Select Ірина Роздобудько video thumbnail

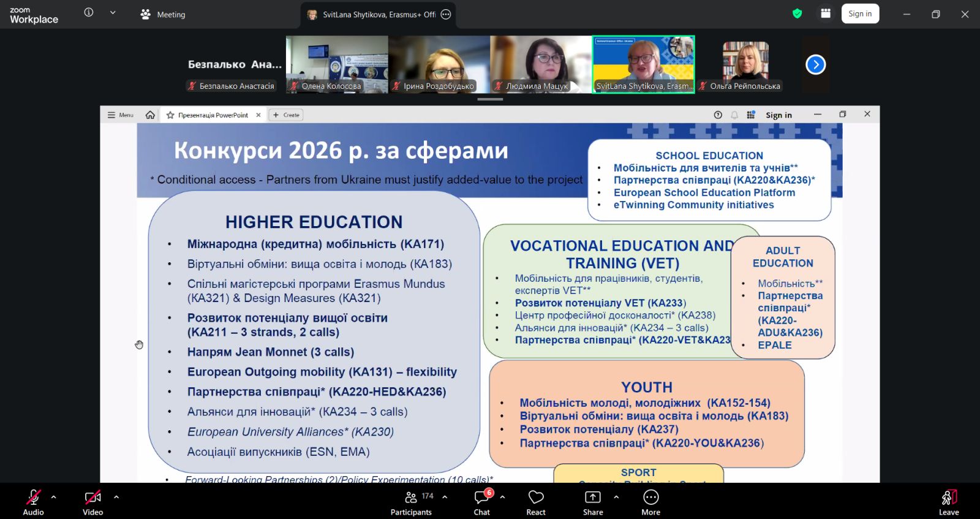pos(439,64)
